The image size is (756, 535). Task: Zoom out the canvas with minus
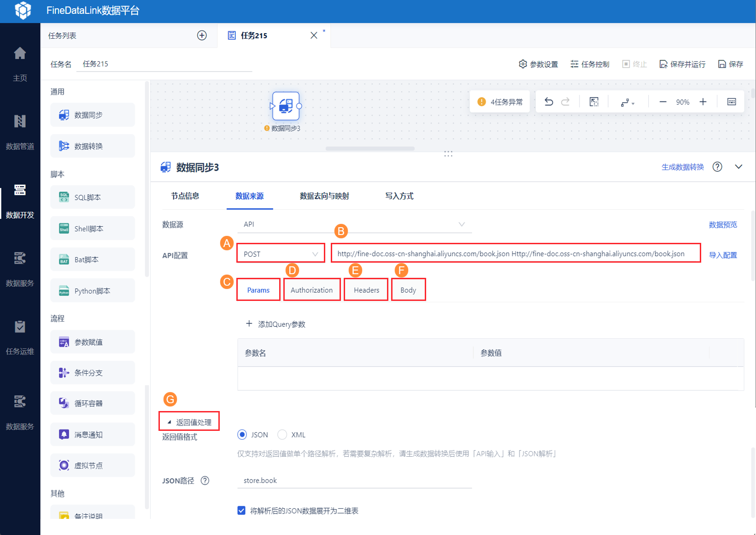pyautogui.click(x=663, y=102)
